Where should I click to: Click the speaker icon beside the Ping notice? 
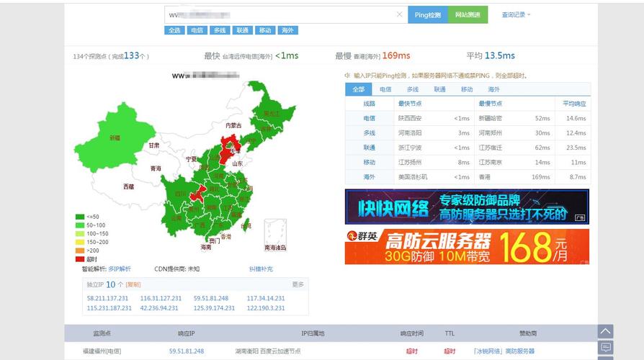(347, 76)
